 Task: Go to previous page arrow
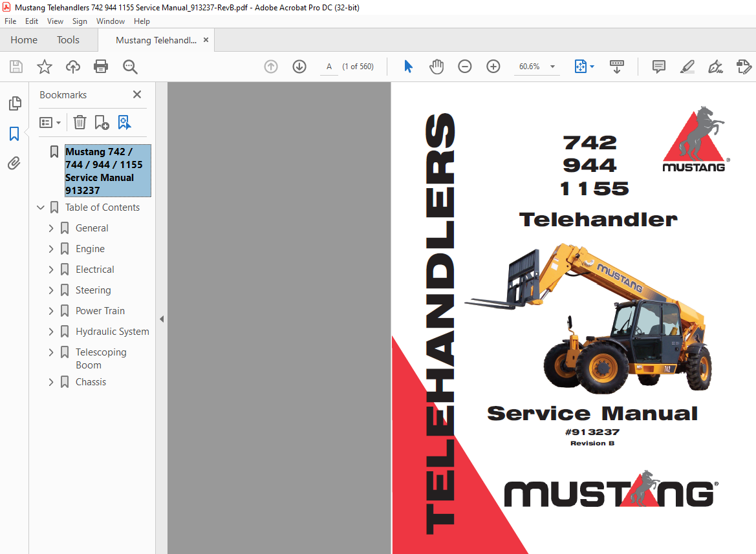click(x=271, y=67)
